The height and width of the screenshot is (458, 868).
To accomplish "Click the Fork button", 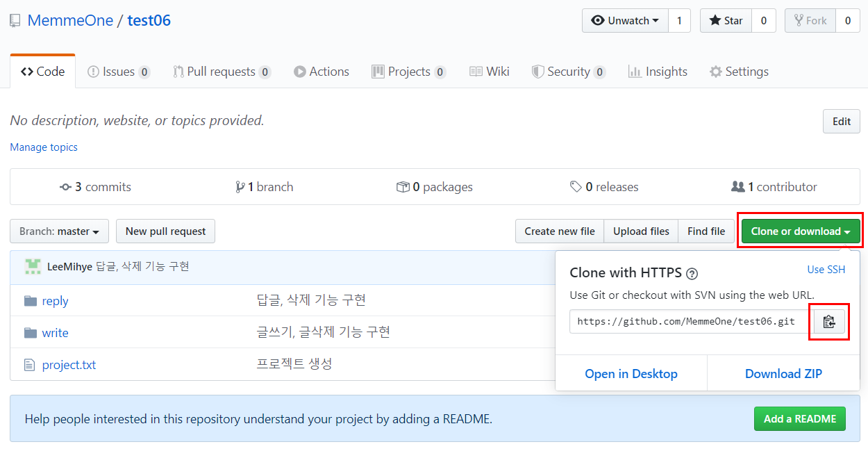I will (x=810, y=21).
